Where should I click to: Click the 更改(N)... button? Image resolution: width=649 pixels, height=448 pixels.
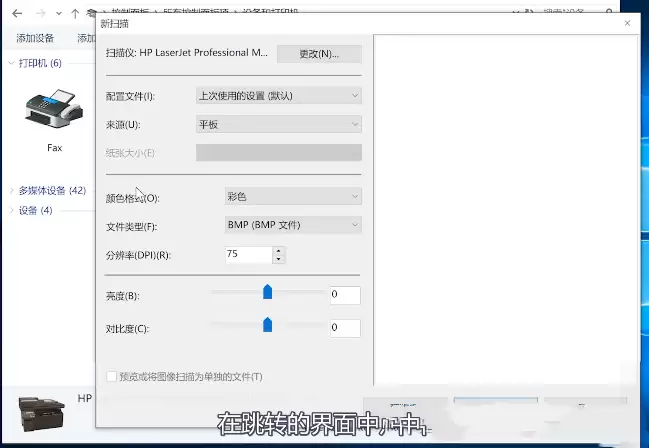[319, 53]
